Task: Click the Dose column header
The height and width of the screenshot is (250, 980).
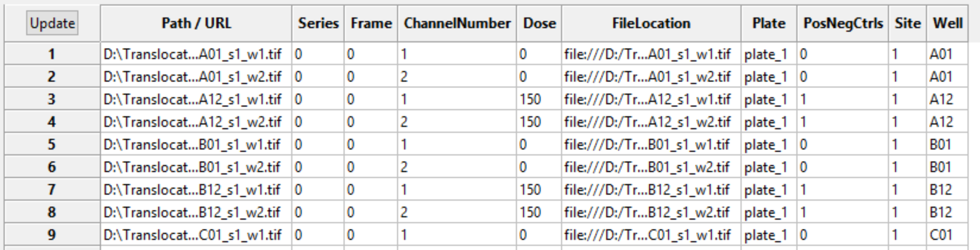Action: click(539, 23)
